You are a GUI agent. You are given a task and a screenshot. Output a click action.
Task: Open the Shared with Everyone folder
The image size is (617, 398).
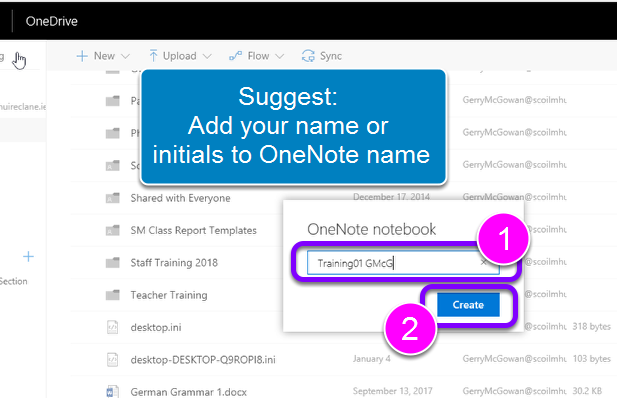tap(180, 198)
